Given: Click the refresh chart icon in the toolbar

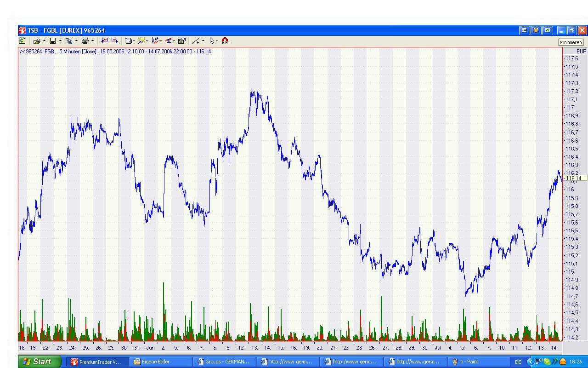Looking at the screenshot, I should click(x=22, y=41).
